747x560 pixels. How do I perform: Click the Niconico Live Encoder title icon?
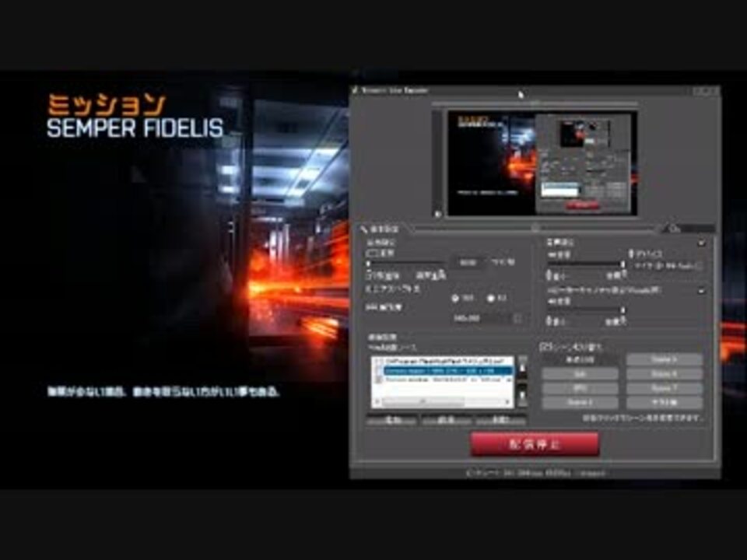(355, 90)
